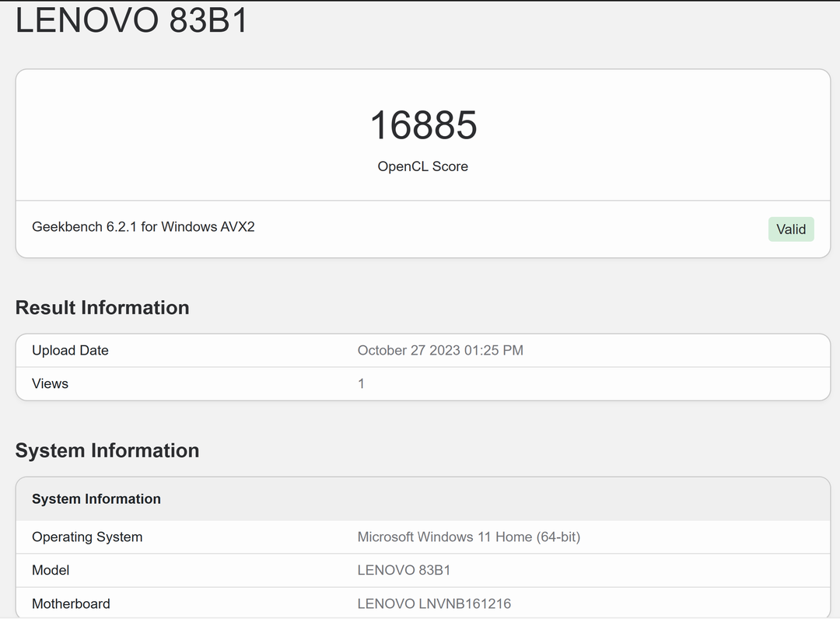The width and height of the screenshot is (840, 619).
Task: Click the LENOVO 83B1 page title
Action: [131, 20]
